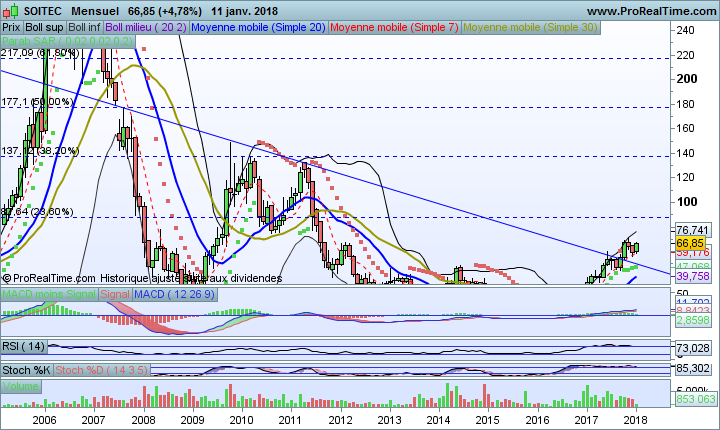This screenshot has width=720, height=430.
Task: Click the 2,8598 MACD value
Action: point(692,320)
